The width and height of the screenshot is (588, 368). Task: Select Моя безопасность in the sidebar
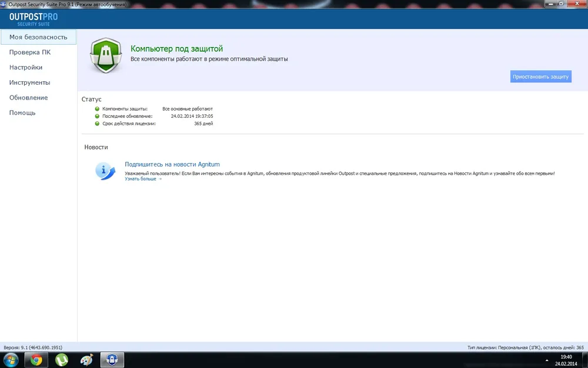(x=38, y=37)
